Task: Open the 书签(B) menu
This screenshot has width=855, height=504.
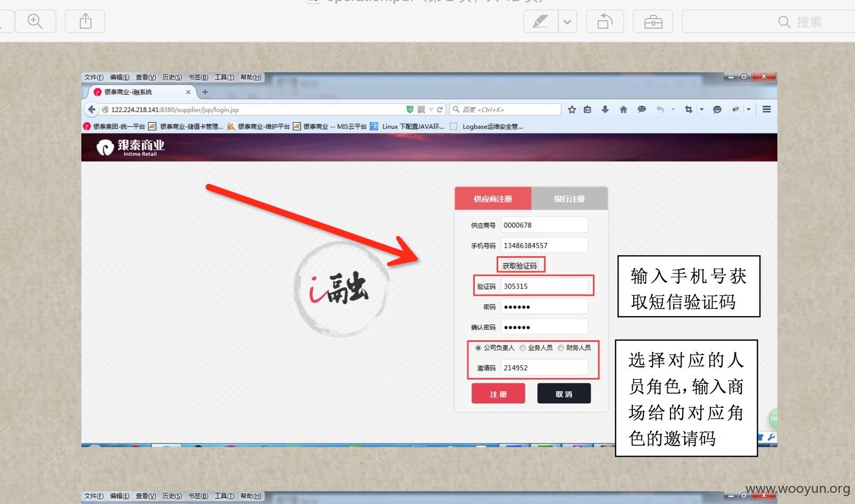Action: pos(198,77)
